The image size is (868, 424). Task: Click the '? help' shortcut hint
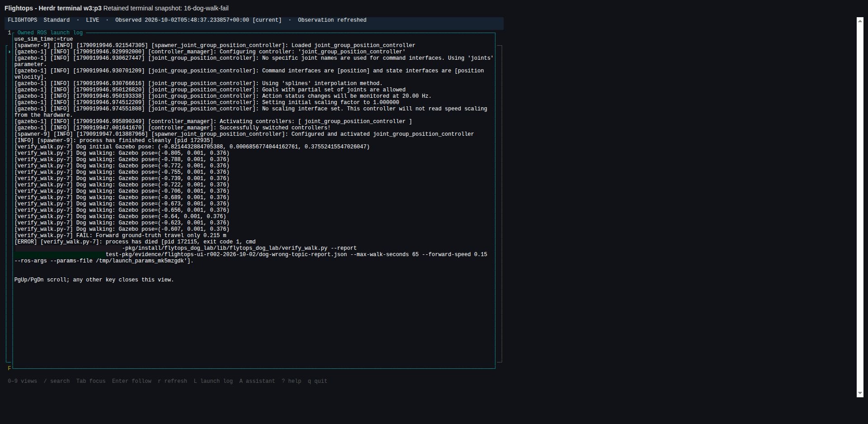click(x=292, y=381)
